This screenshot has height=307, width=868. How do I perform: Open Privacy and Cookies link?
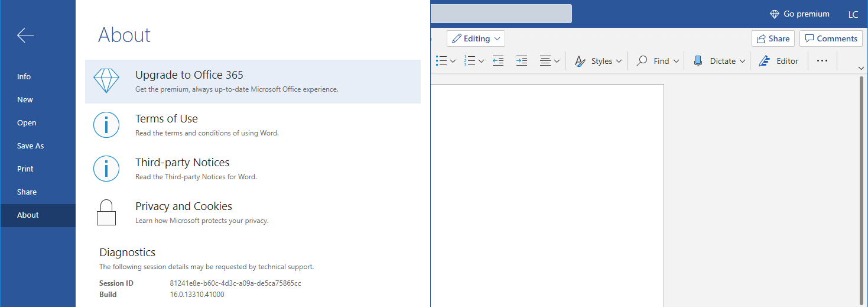click(x=184, y=206)
